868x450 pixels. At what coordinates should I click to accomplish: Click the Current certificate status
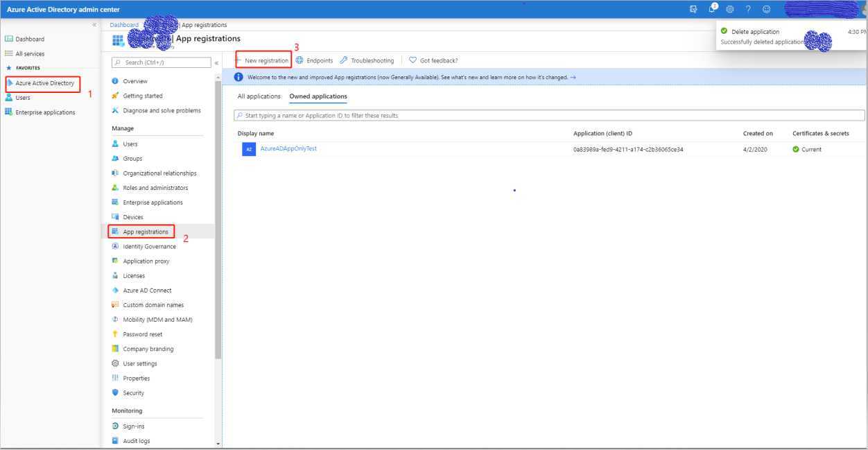coord(807,149)
